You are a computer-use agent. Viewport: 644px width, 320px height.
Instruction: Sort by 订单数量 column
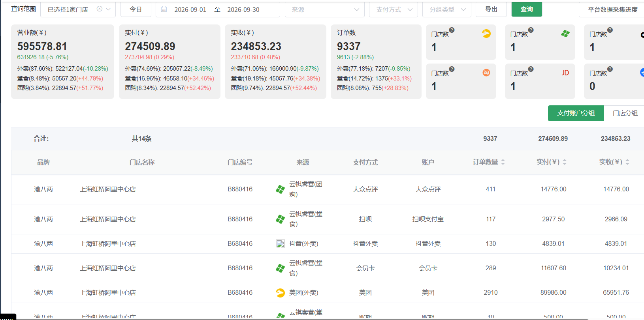point(503,162)
